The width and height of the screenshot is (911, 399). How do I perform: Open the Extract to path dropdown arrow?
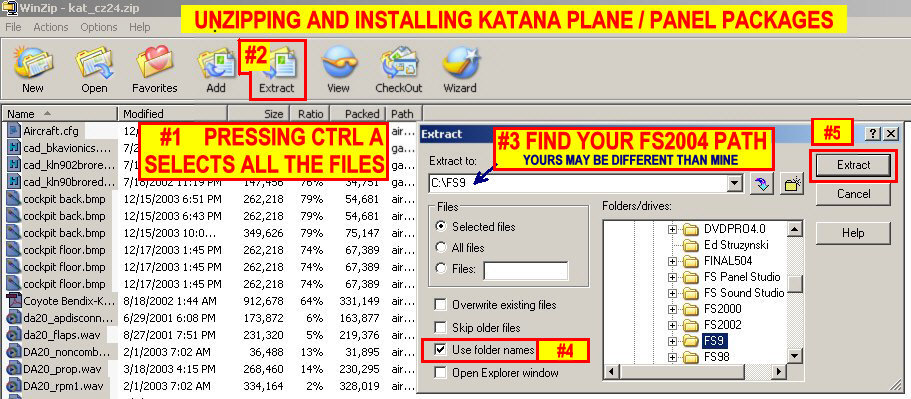736,184
